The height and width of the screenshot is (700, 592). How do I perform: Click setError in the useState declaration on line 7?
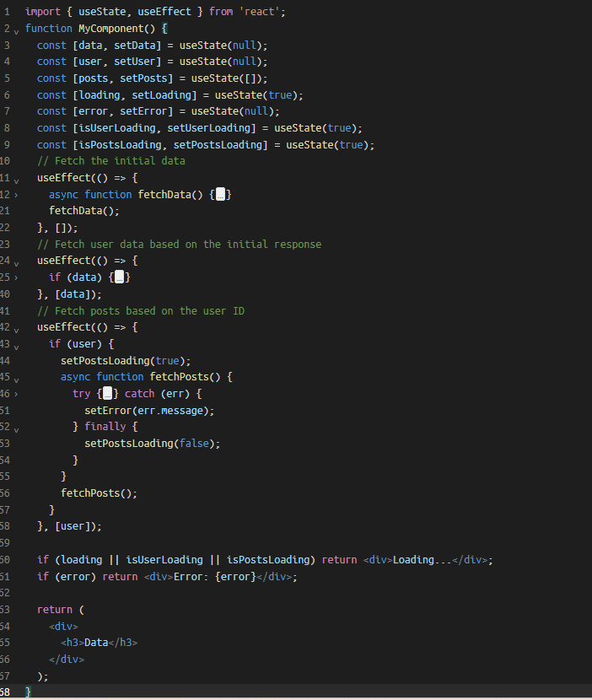[x=143, y=111]
